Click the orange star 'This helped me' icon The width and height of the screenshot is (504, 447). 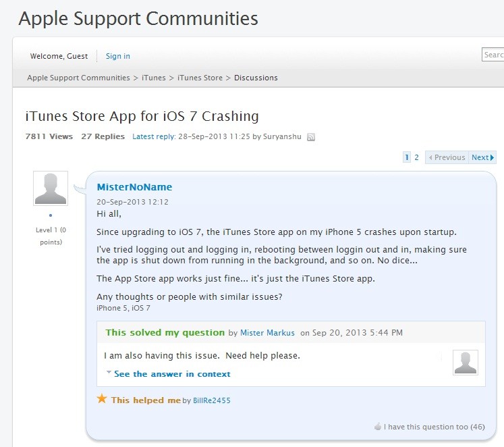(x=102, y=398)
